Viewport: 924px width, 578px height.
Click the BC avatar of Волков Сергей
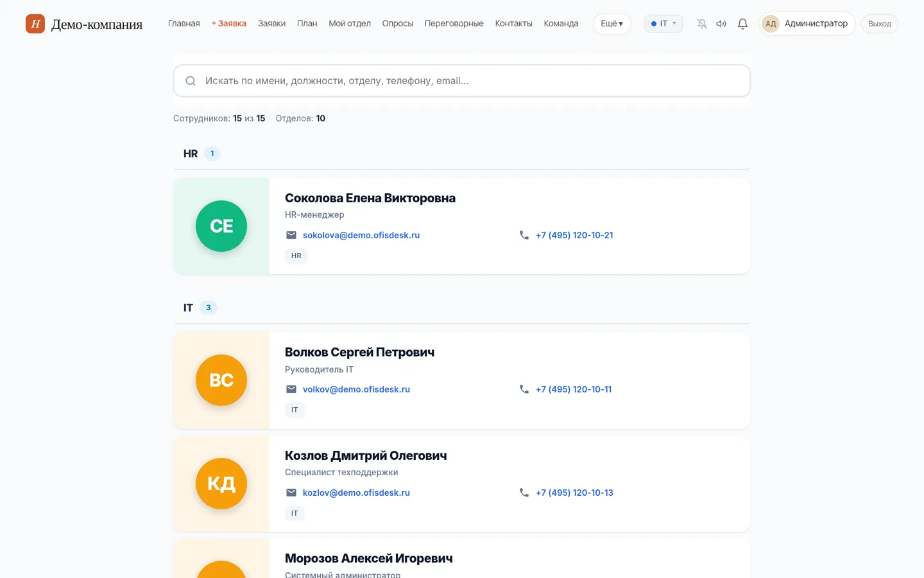(221, 380)
